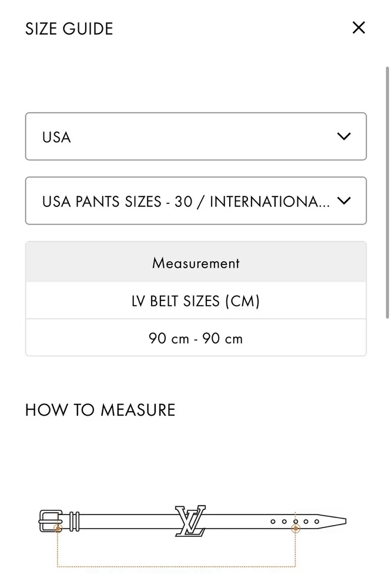Click the LV logo on the belt diagram
The width and height of the screenshot is (392, 588).
pos(190,520)
